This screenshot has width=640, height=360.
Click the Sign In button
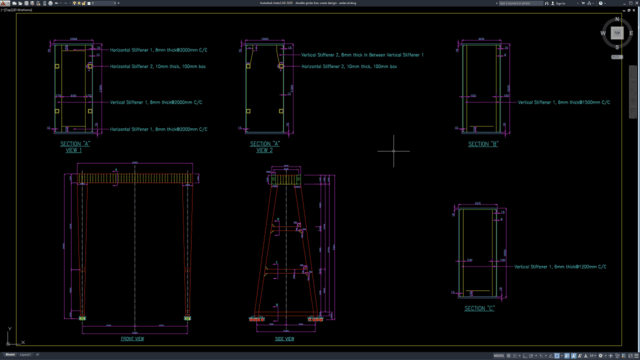tap(559, 3)
